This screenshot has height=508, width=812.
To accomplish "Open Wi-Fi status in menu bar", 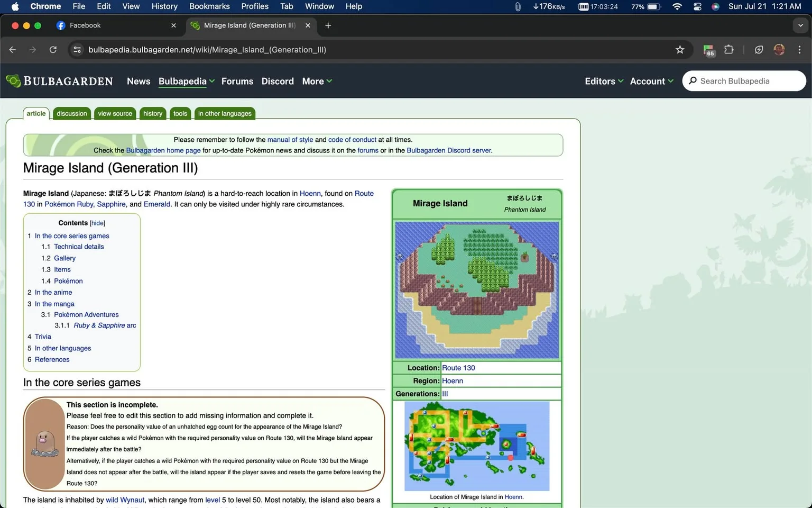I will coord(677,6).
